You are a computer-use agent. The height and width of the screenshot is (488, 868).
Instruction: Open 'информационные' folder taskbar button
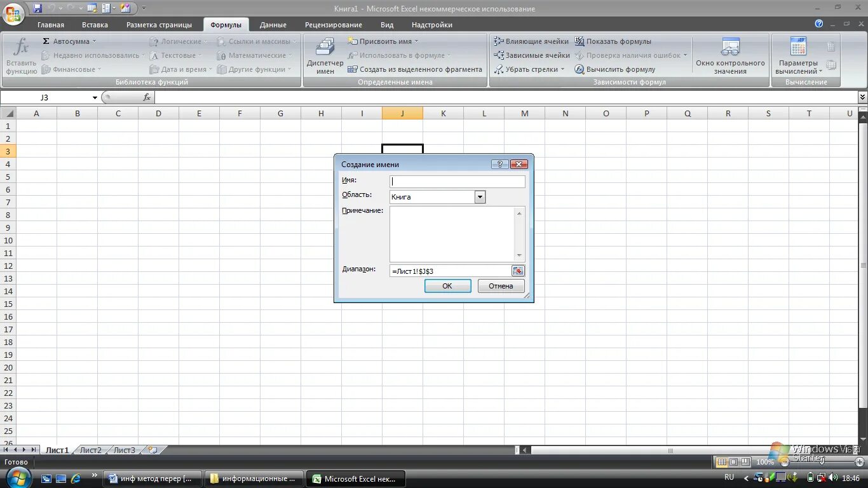pyautogui.click(x=254, y=478)
